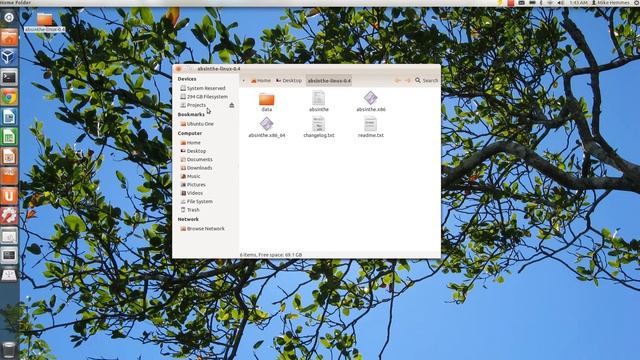Go to Documents in sidebar
The width and height of the screenshot is (640, 360).
[196, 160]
